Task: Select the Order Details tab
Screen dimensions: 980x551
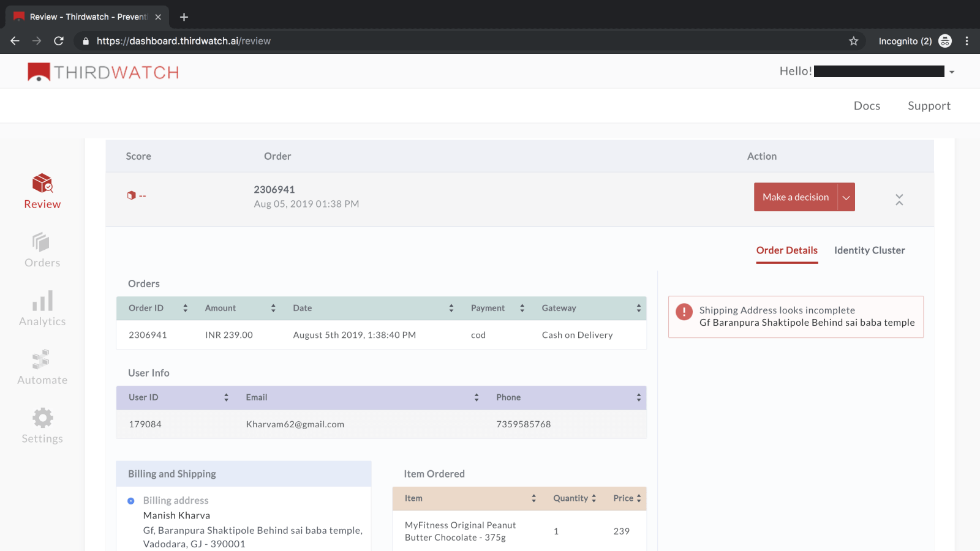Action: (x=786, y=250)
